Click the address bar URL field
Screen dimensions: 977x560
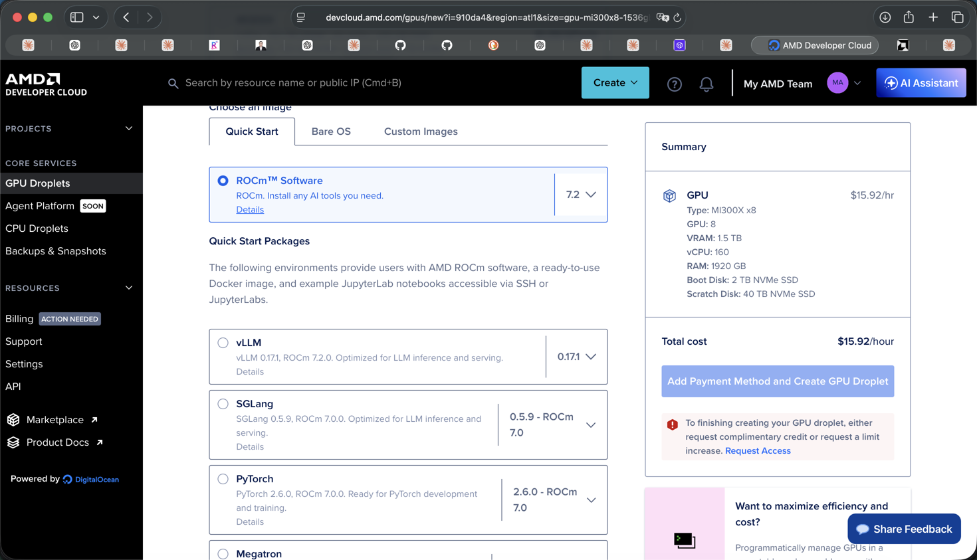coord(487,17)
